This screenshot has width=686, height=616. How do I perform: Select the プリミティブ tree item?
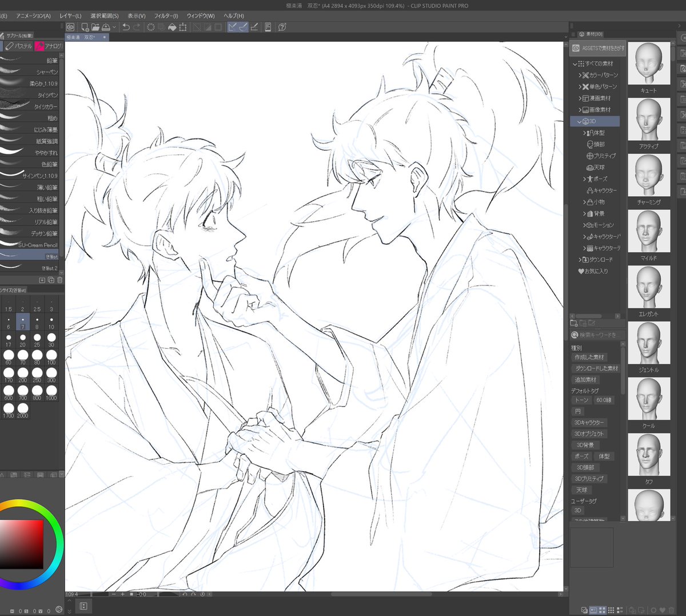click(601, 156)
